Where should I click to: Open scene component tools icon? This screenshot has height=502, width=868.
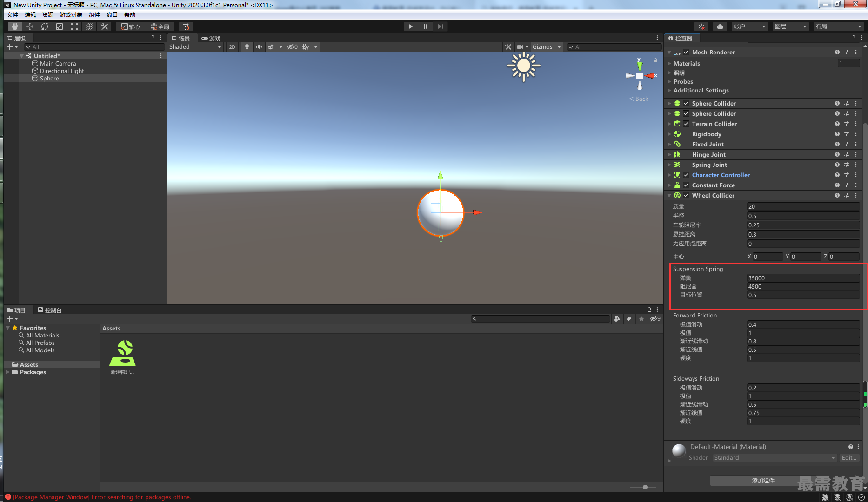point(508,47)
